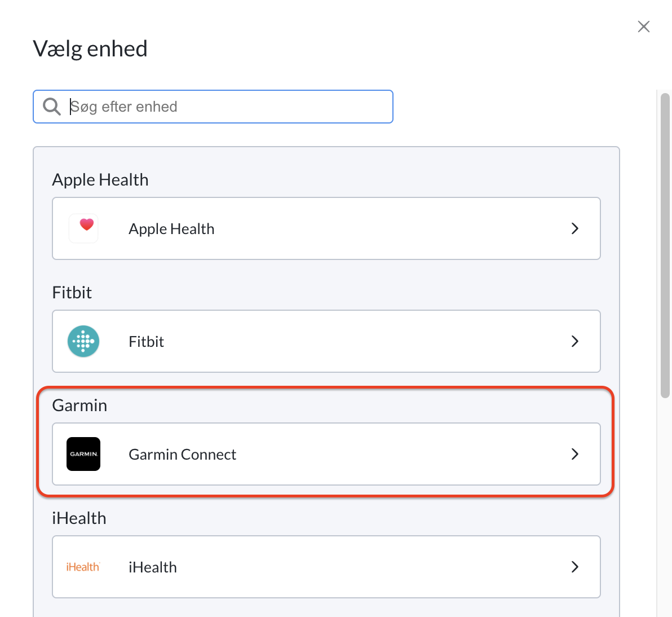Close the Vælg enhed dialog

tap(644, 27)
